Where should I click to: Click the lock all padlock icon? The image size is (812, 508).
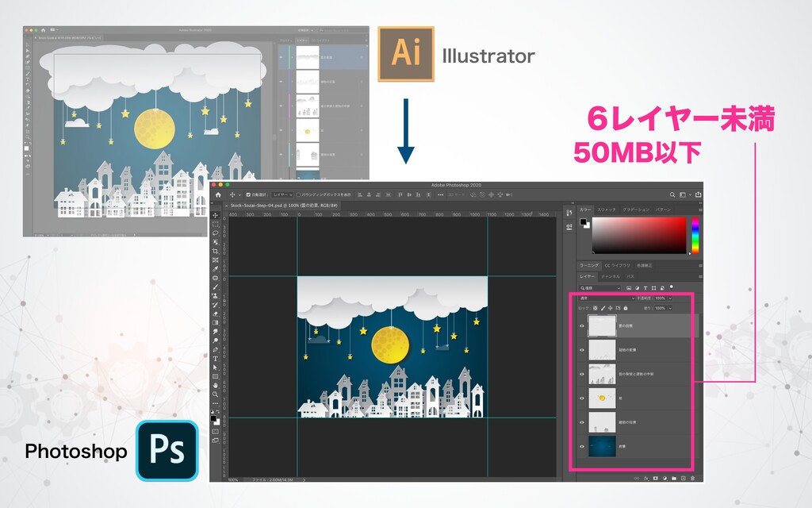[x=626, y=308]
